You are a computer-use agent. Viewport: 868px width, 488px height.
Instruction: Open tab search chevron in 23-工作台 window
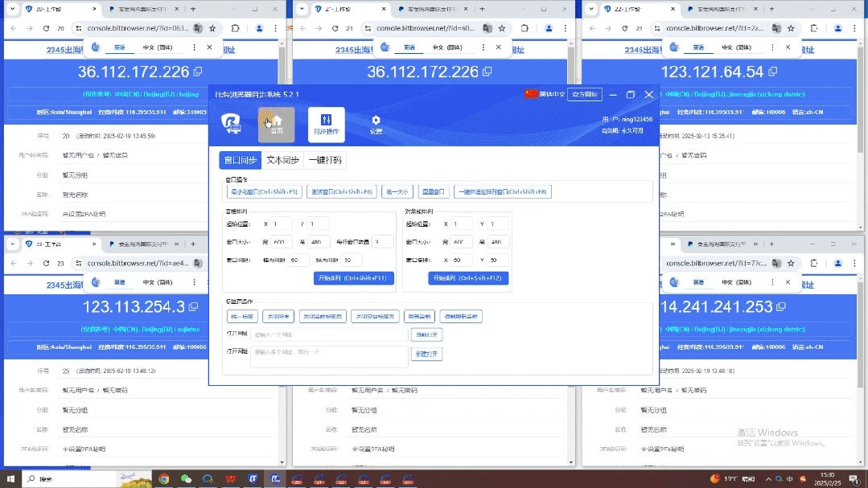(x=12, y=244)
